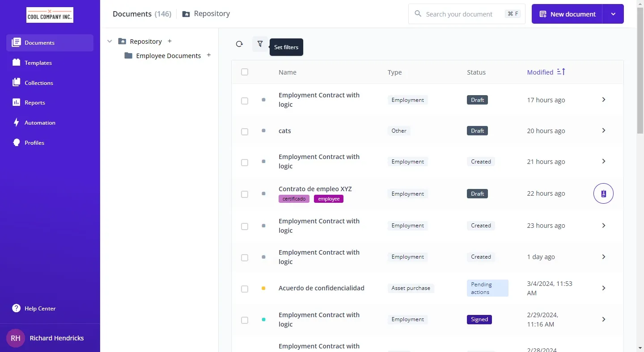Click the plus icon next to Repository

(x=169, y=41)
